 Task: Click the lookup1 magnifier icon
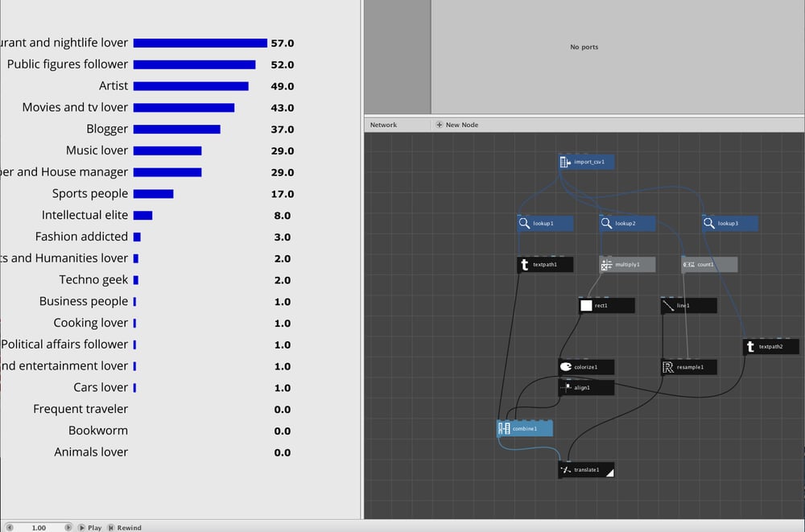click(524, 224)
